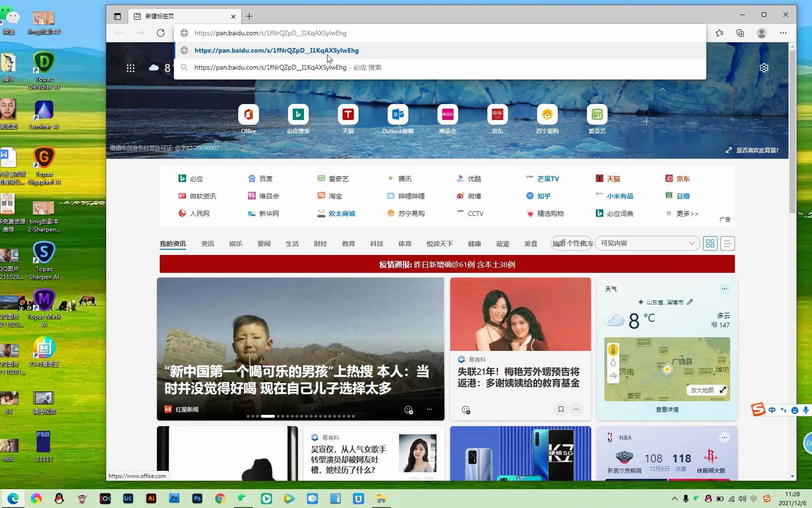Select the 必应 搜索 suggestion for the URL

pos(440,67)
